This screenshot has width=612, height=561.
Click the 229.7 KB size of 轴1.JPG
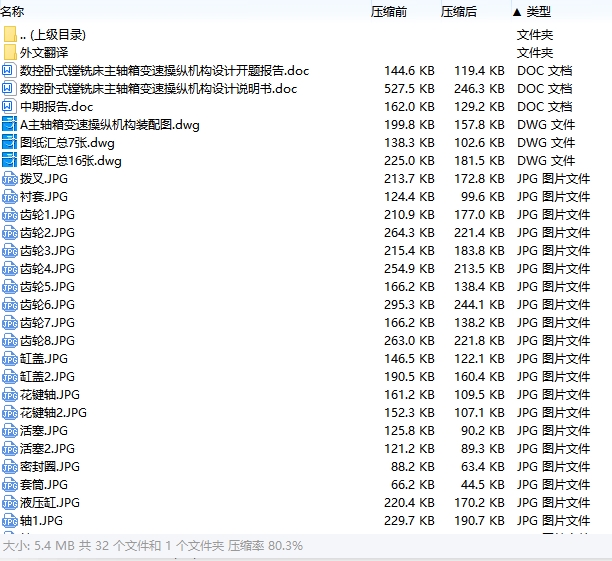[x=409, y=520]
